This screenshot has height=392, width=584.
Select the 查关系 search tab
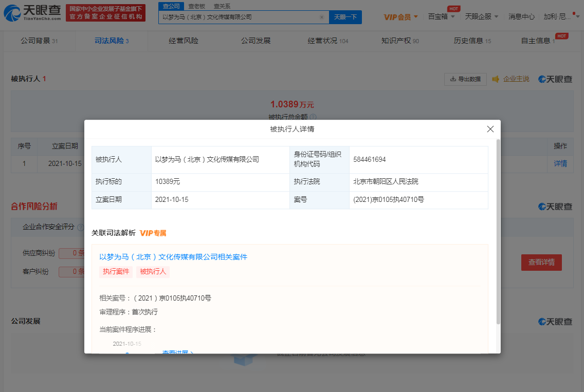pyautogui.click(x=222, y=6)
